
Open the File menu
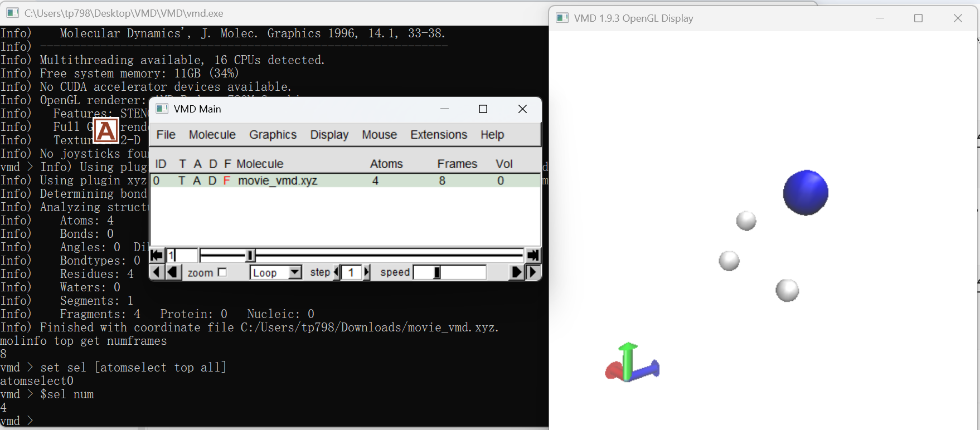point(166,135)
